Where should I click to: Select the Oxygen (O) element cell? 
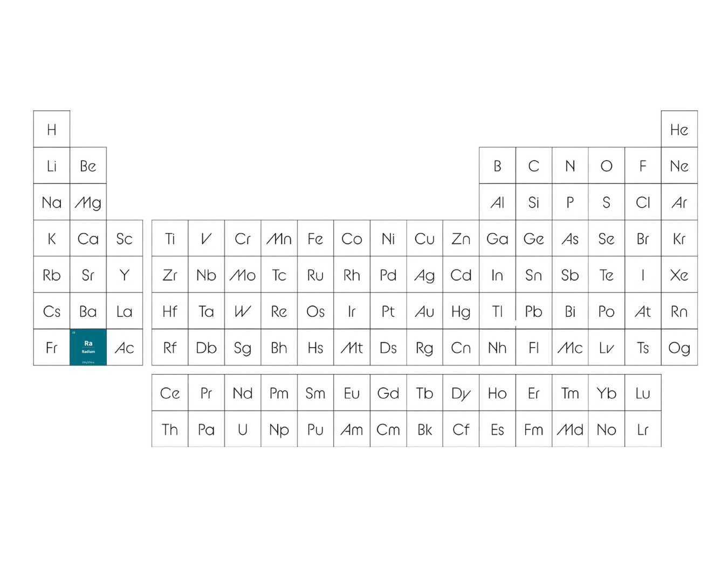tap(607, 166)
